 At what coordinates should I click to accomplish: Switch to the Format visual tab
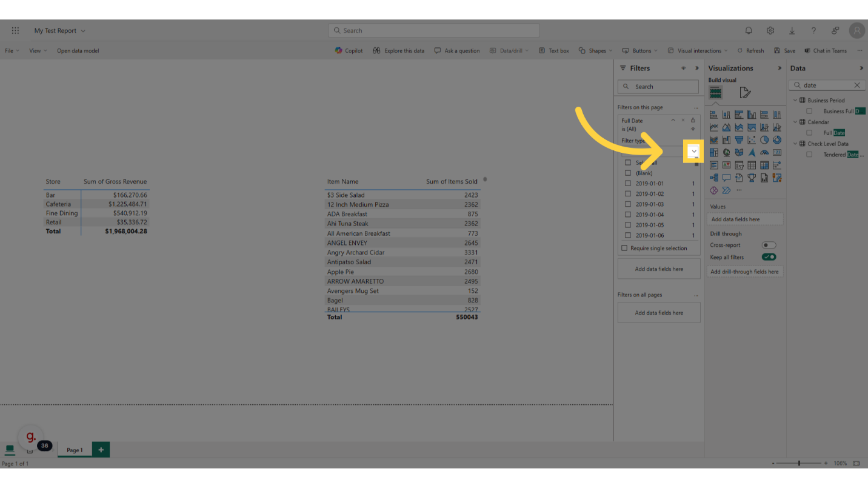tap(745, 92)
